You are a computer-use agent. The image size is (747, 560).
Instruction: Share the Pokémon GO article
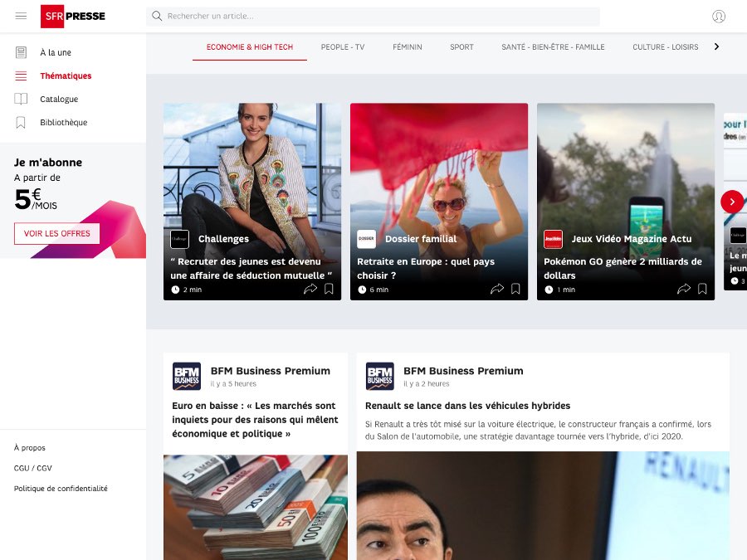click(684, 289)
